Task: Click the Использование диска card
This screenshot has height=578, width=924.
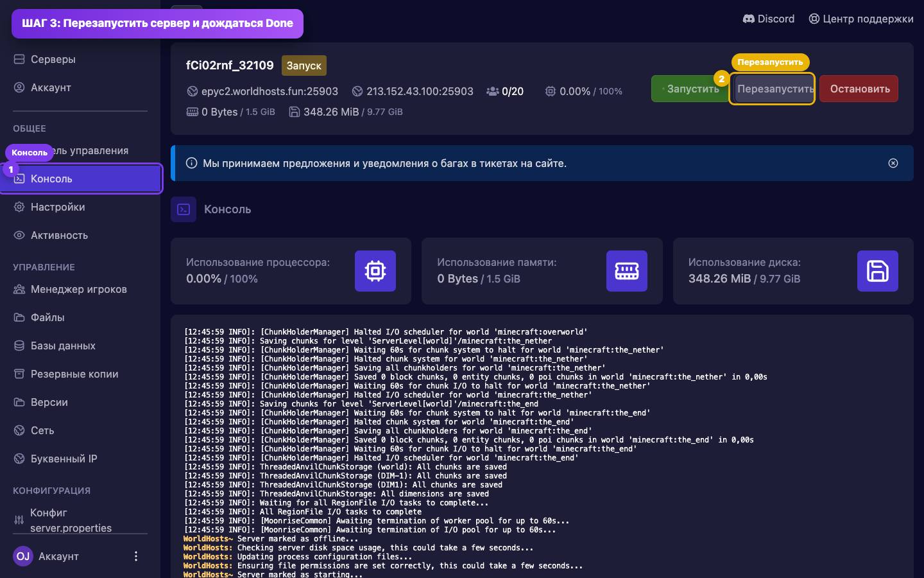Action: click(793, 271)
